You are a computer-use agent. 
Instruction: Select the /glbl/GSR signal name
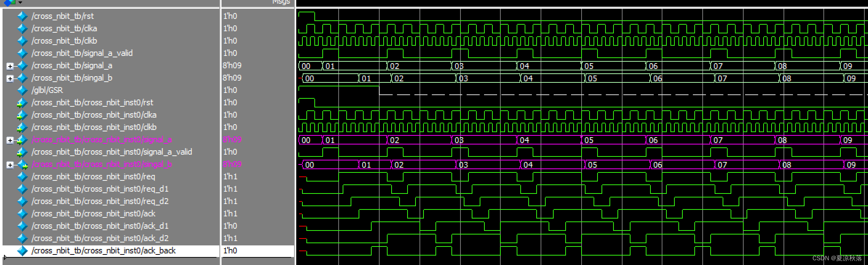point(47,90)
